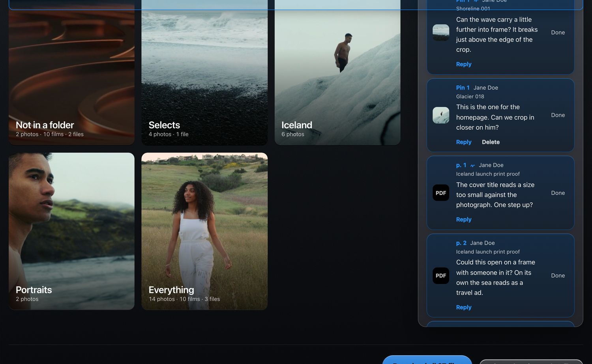Jump to Pin 1 on Glacier 018

click(463, 88)
